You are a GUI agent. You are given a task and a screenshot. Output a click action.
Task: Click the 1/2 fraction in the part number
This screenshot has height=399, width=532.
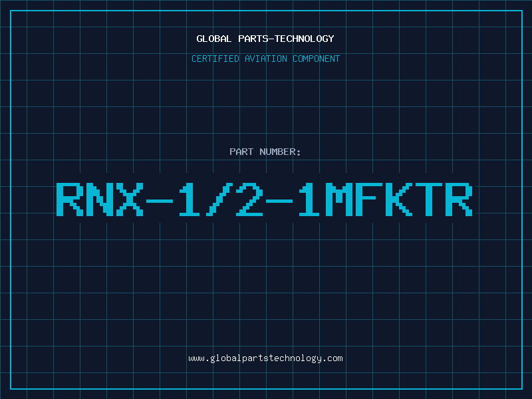click(221, 199)
